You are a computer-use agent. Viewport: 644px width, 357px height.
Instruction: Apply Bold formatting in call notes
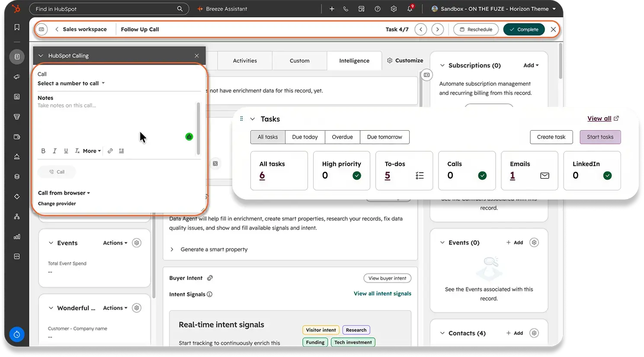tap(43, 151)
